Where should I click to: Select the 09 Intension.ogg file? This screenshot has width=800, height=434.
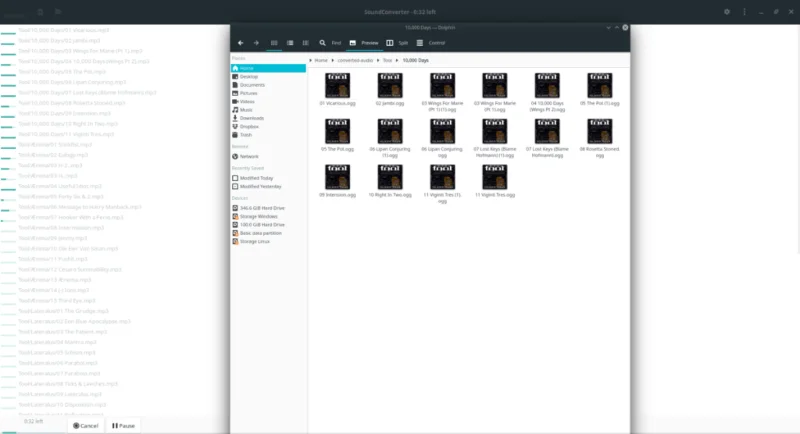[x=337, y=181]
